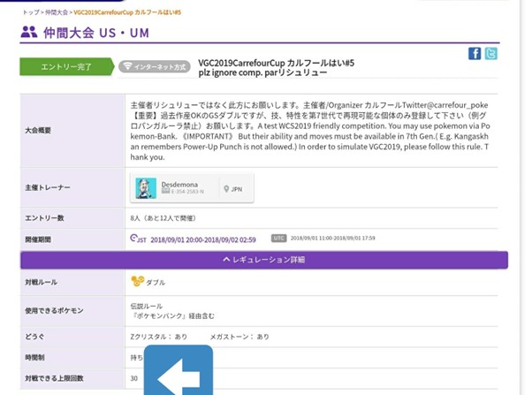The width and height of the screenshot is (532, 395).
Task: Click the UTC badge
Action: (279, 239)
